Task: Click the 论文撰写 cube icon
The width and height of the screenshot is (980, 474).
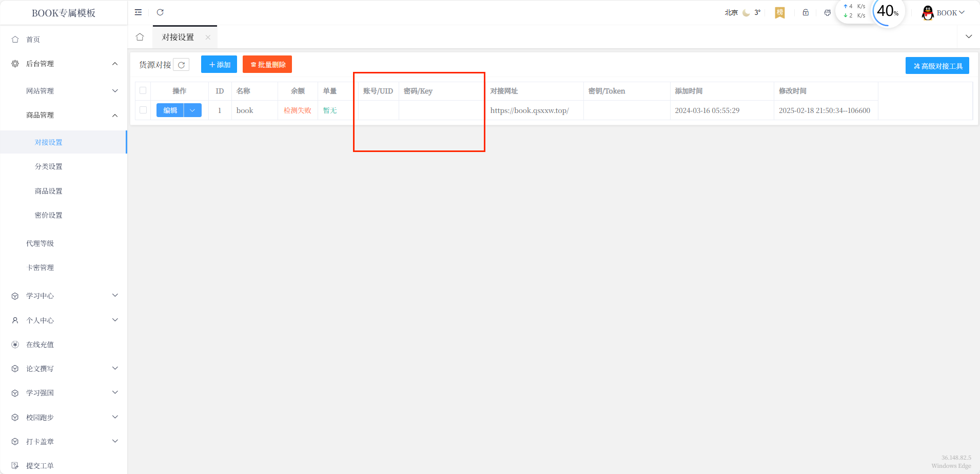Action: click(15, 369)
